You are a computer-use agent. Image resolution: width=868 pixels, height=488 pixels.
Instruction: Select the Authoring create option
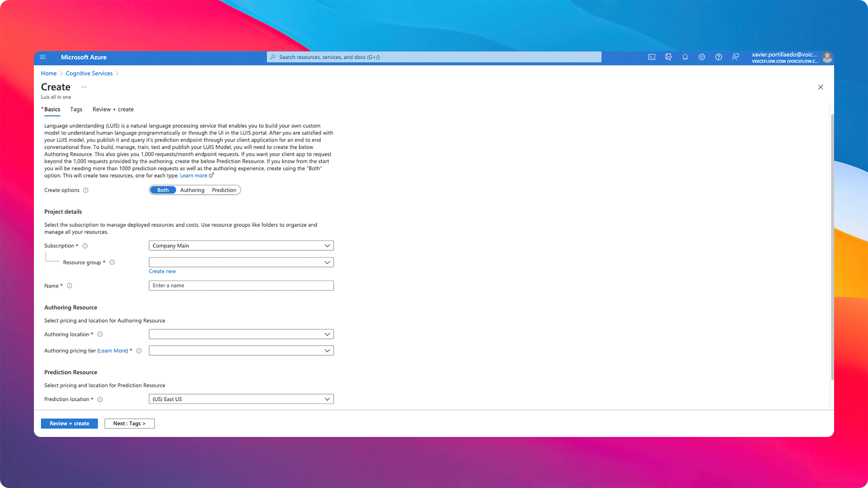click(192, 190)
